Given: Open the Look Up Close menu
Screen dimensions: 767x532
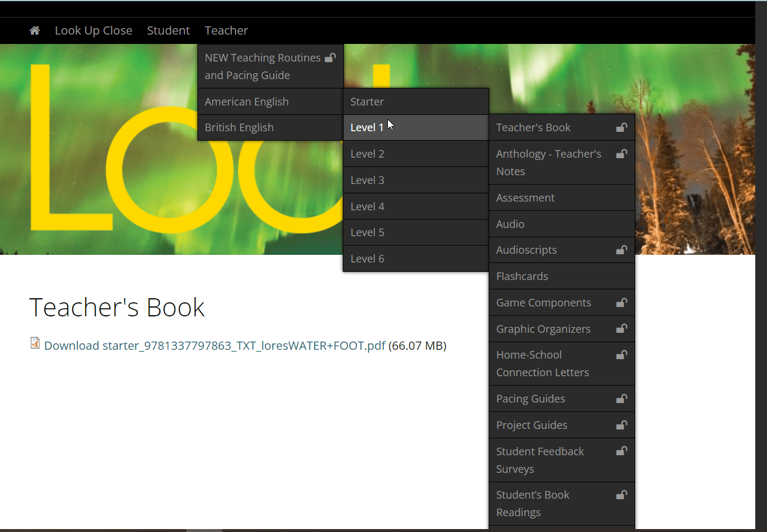Looking at the screenshot, I should pos(93,30).
